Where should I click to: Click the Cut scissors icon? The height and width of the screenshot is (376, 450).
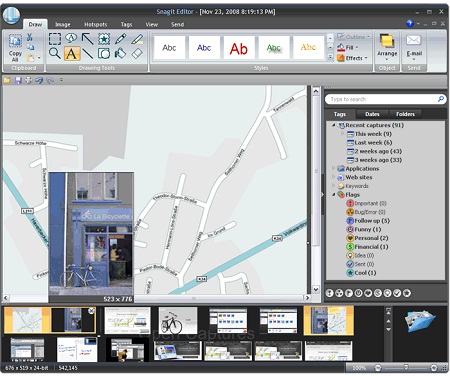tap(30, 36)
